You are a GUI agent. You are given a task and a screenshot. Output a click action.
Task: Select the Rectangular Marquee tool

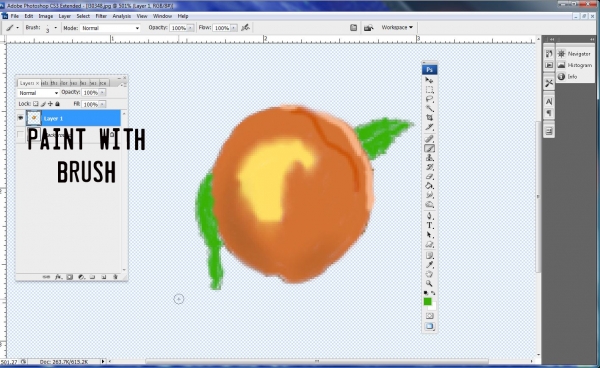(429, 90)
